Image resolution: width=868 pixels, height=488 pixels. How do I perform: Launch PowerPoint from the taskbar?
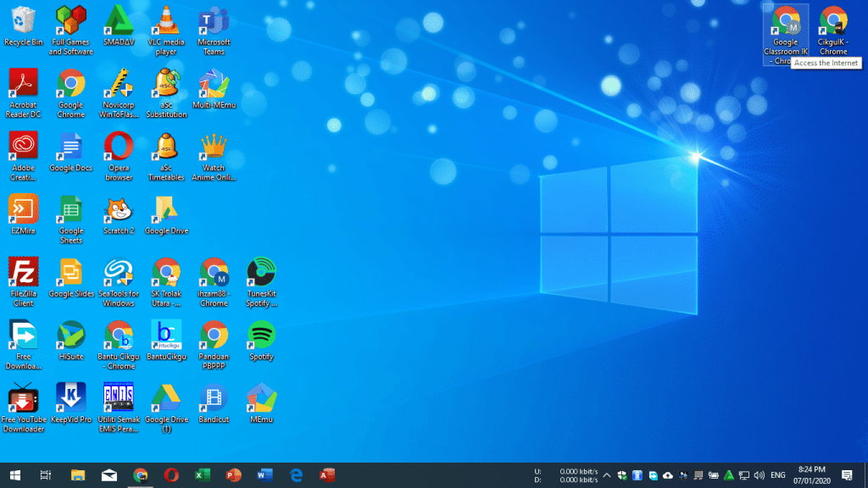pyautogui.click(x=234, y=475)
